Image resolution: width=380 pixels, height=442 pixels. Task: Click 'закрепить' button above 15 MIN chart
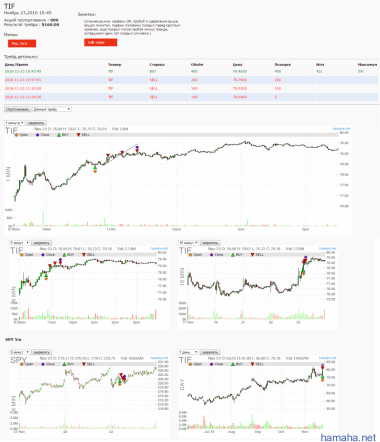(210, 243)
